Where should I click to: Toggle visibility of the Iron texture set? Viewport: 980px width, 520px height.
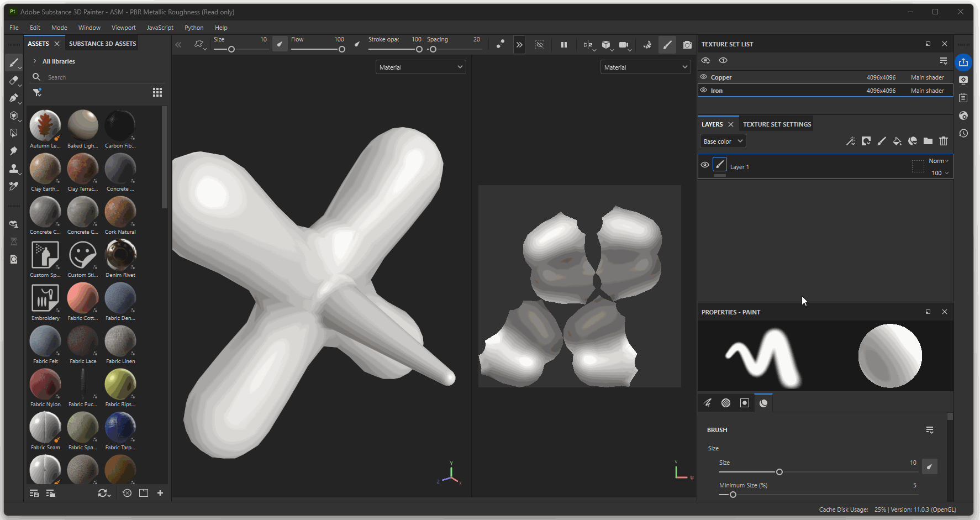click(x=704, y=91)
